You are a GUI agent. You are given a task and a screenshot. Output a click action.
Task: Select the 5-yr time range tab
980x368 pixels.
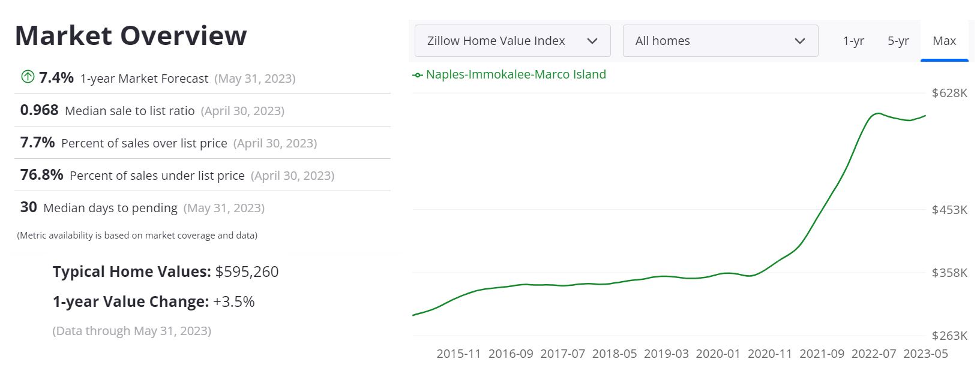[x=898, y=41]
